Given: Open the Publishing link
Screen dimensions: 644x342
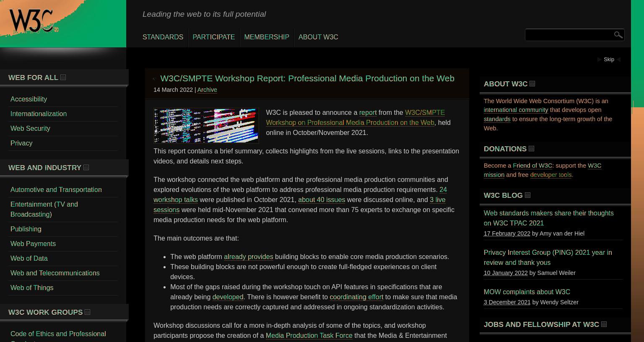Looking at the screenshot, I should (26, 229).
